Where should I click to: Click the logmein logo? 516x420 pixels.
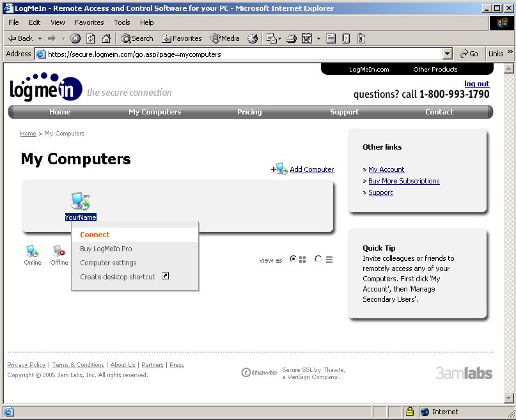[46, 87]
